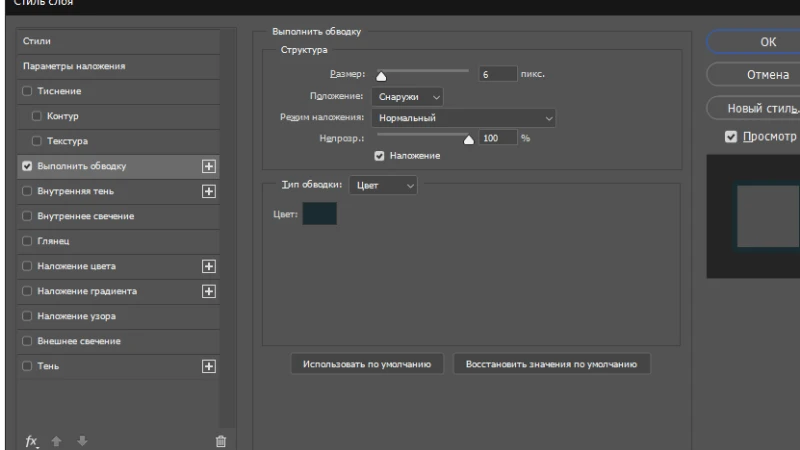The image size is (800, 450).
Task: Open the Тиснение settings row
Action: 118,91
